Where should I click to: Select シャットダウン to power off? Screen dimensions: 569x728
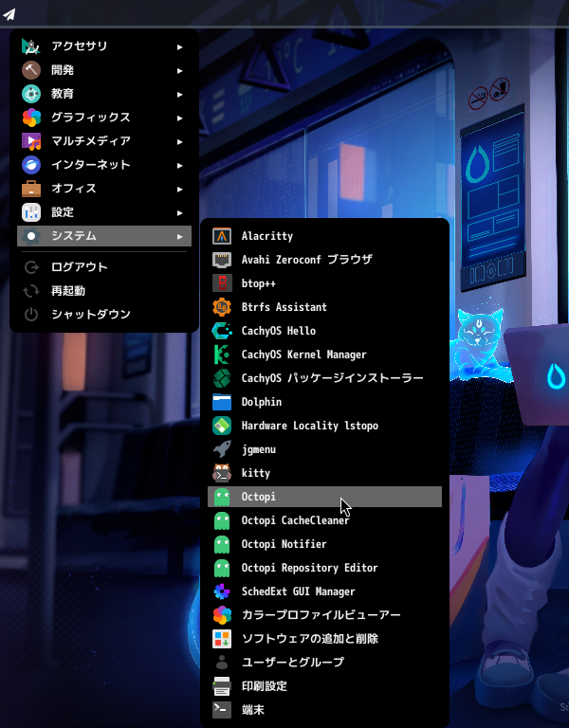point(104,315)
